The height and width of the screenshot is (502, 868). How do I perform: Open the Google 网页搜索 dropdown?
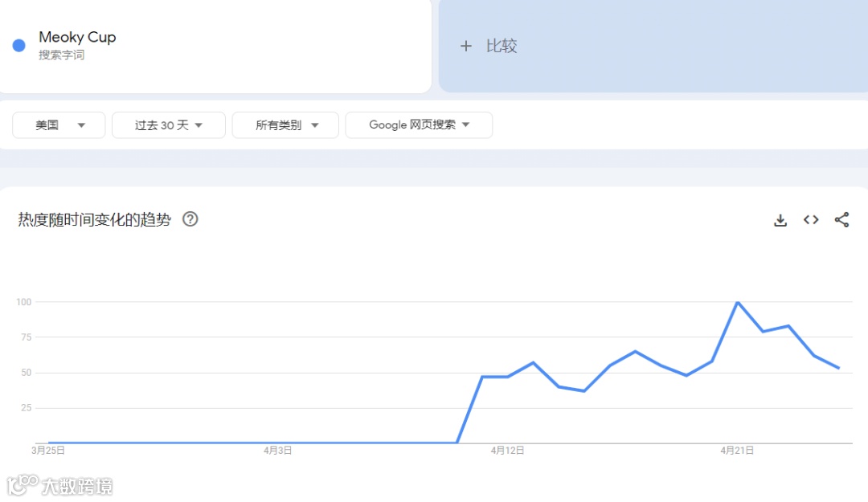click(x=419, y=125)
